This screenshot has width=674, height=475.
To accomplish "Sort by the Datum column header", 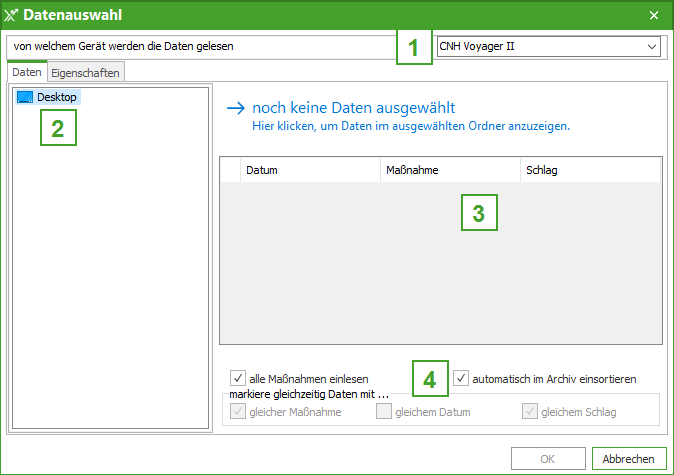I will (310, 170).
